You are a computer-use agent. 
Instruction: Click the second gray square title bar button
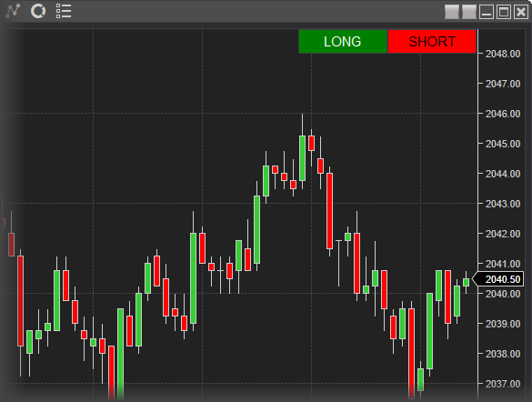(x=469, y=12)
